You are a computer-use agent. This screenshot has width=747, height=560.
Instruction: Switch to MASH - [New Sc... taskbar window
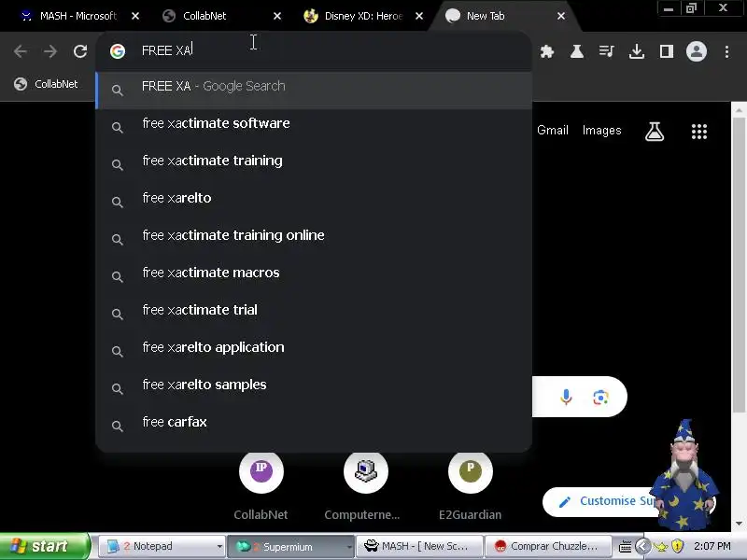[x=419, y=546]
